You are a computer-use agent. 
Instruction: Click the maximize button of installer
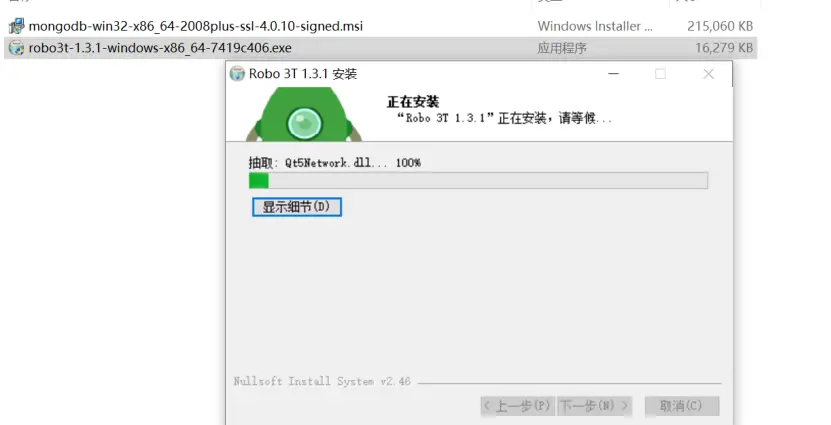(x=660, y=74)
